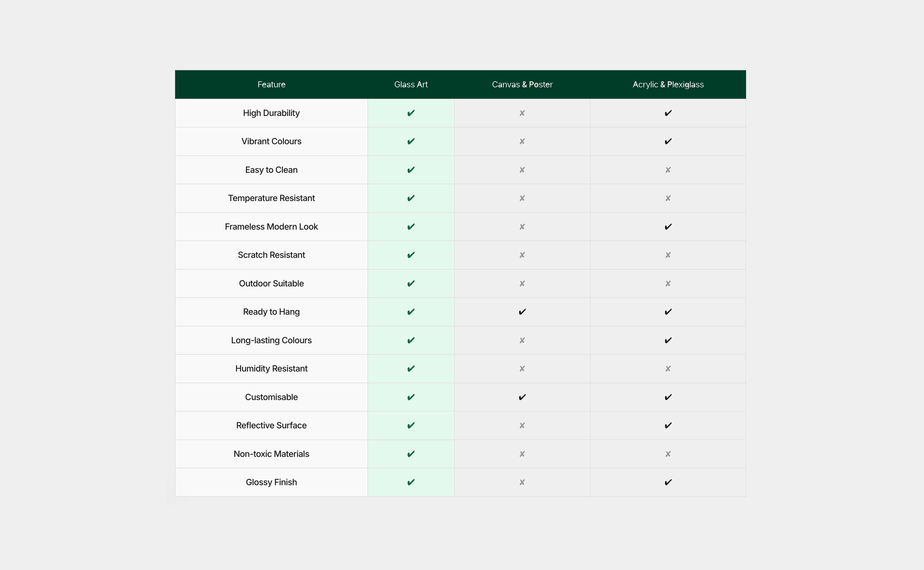
Task: Click the Glossy Finish row label
Action: 271,482
